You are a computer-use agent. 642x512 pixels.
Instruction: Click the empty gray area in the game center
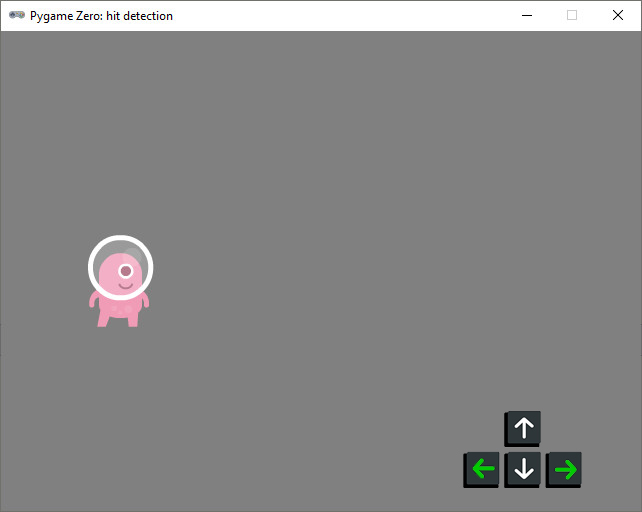tap(320, 270)
